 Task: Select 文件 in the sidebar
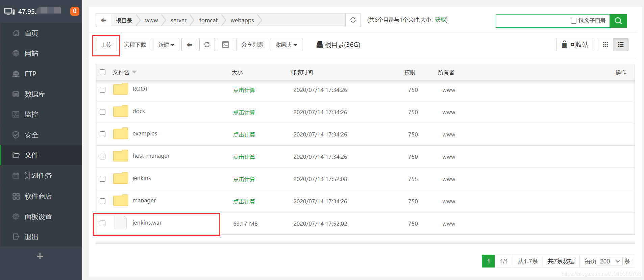(x=41, y=155)
